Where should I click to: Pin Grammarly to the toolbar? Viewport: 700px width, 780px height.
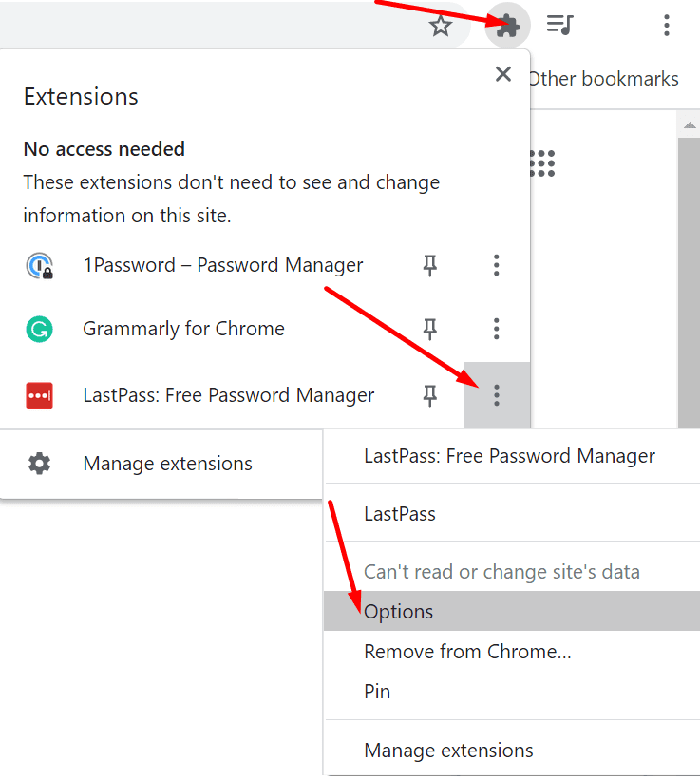pos(430,329)
